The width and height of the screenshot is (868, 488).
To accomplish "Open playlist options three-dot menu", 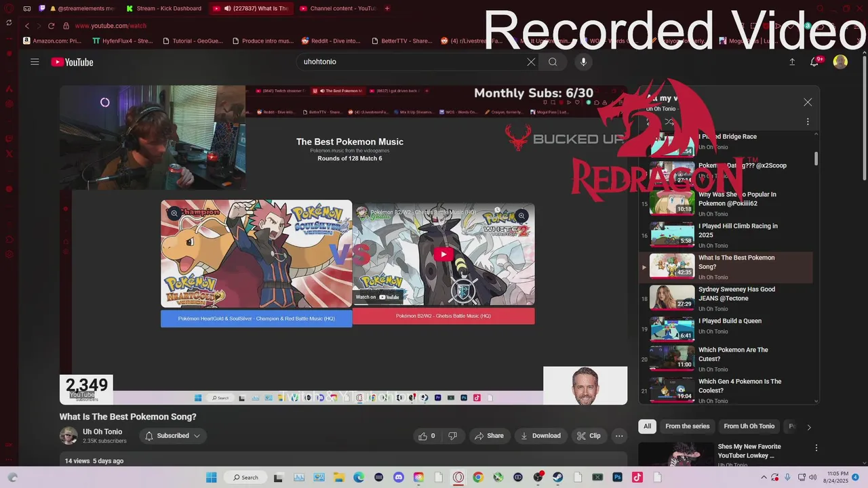I will (808, 122).
